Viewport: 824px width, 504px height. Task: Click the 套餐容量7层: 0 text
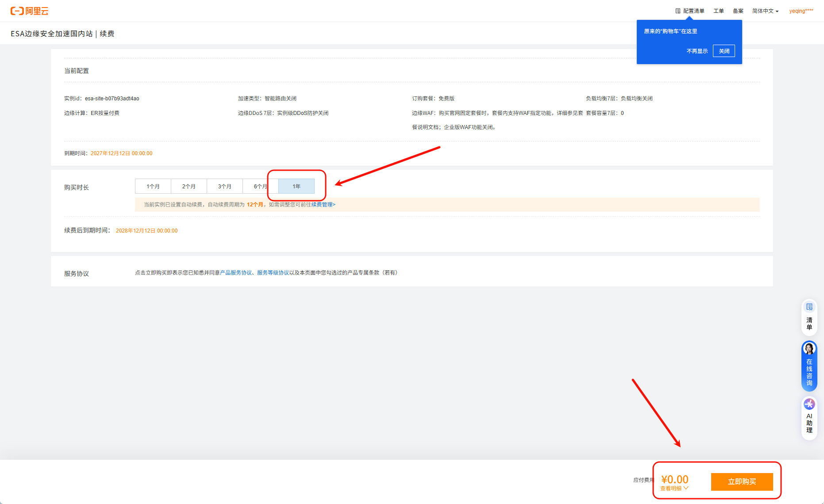pos(605,113)
